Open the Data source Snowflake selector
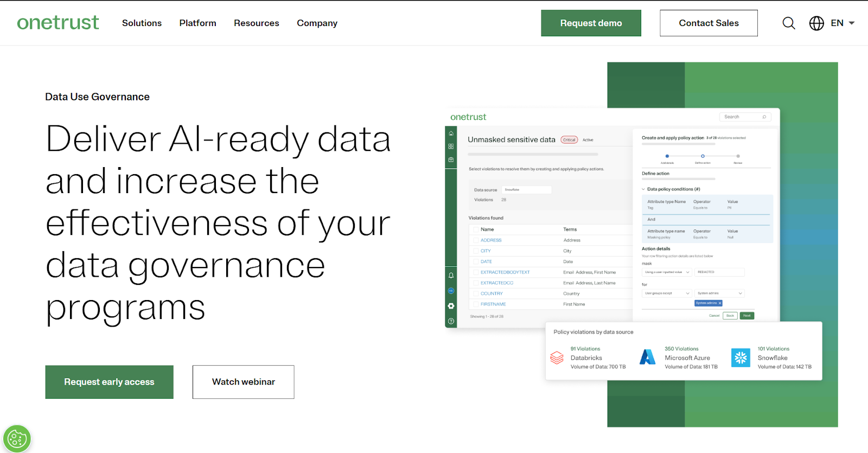Viewport: 868px width, 453px height. pos(526,190)
